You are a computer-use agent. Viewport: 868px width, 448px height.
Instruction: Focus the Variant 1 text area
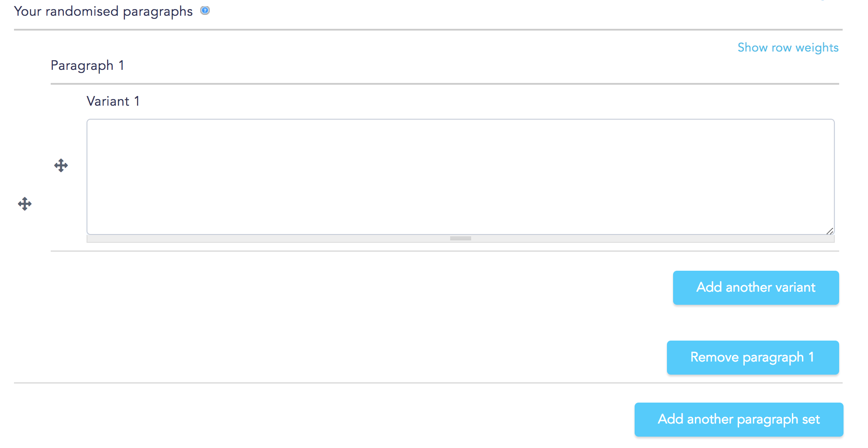[x=461, y=177]
